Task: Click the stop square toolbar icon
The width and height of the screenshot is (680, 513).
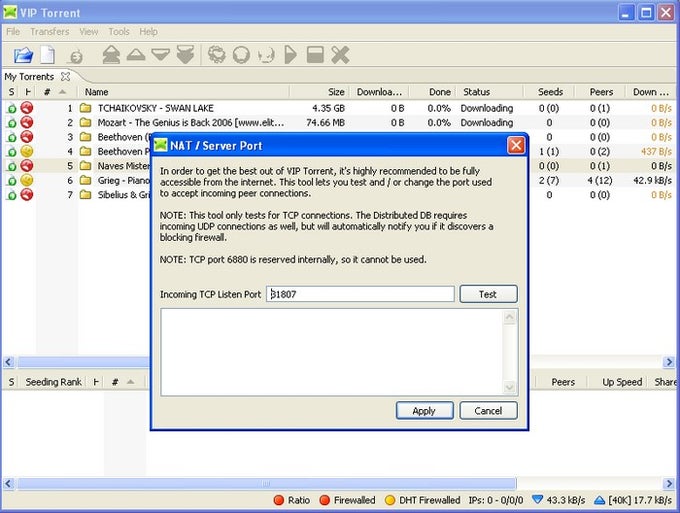Action: click(315, 55)
